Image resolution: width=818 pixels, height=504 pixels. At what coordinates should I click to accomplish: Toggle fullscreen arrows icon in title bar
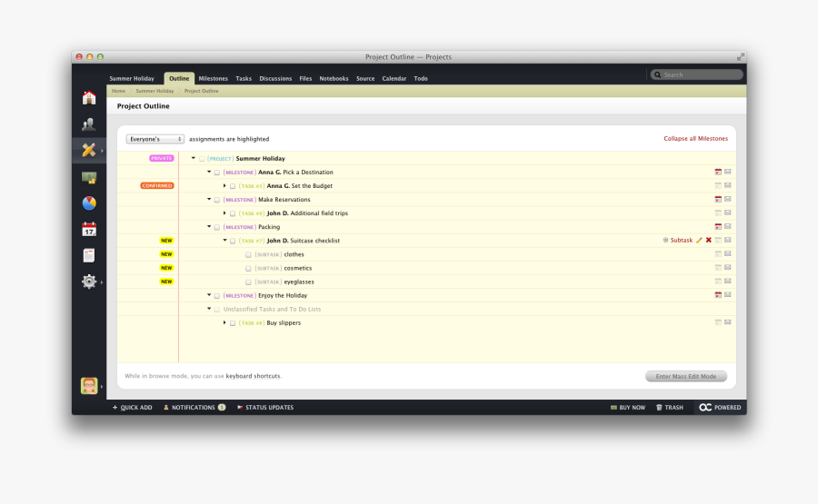[x=740, y=57]
